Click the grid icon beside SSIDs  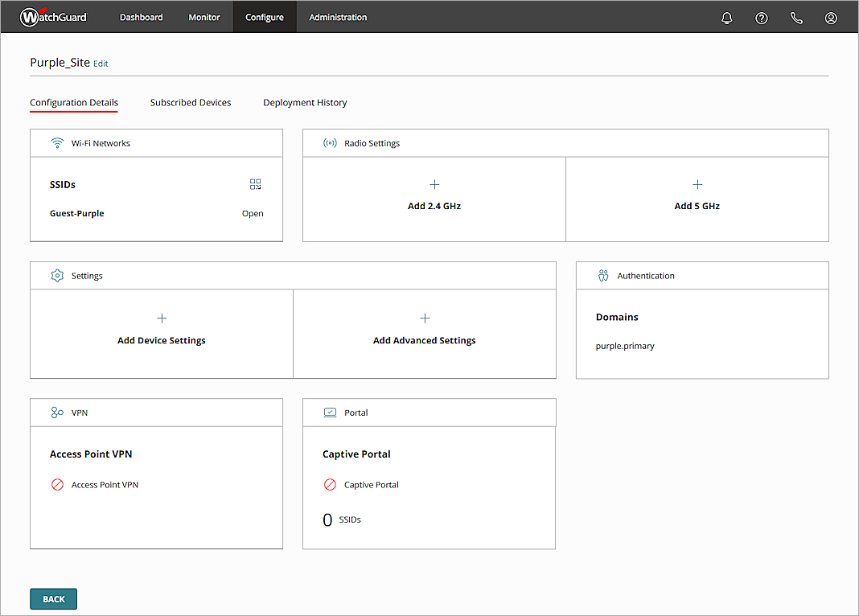[255, 184]
